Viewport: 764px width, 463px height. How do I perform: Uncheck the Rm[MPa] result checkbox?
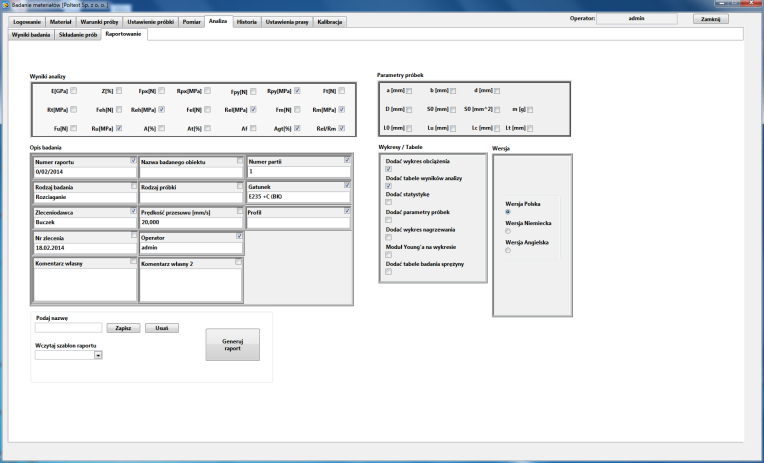coord(342,110)
